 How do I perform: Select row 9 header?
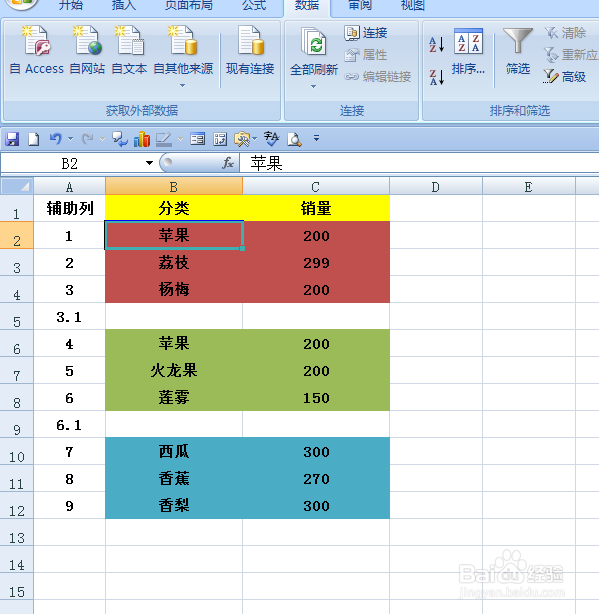pos(16,425)
